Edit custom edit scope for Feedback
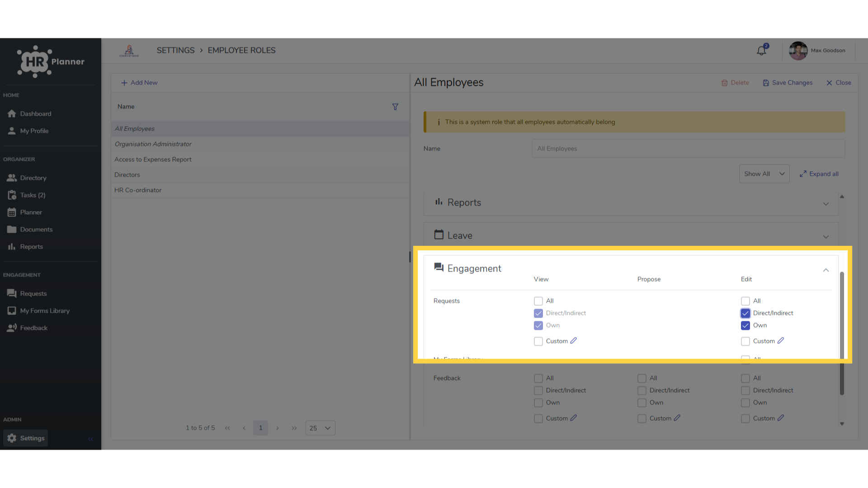The width and height of the screenshot is (868, 488). pyautogui.click(x=781, y=418)
